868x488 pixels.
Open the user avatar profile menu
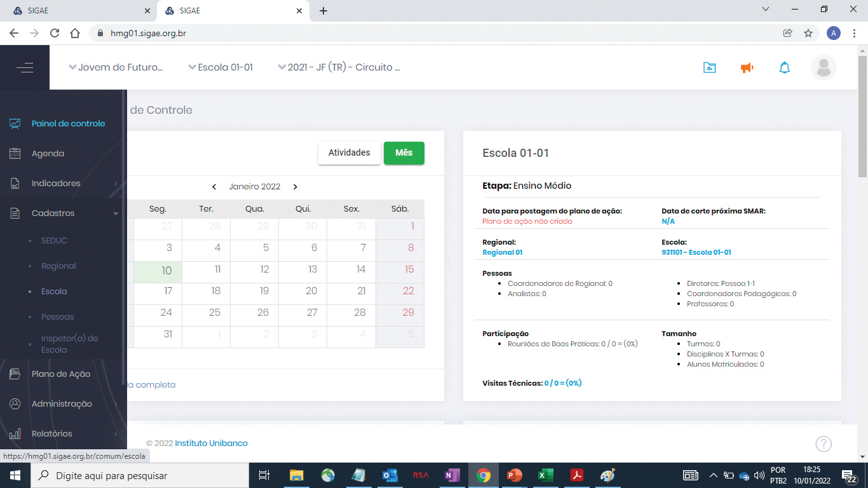pos(824,68)
